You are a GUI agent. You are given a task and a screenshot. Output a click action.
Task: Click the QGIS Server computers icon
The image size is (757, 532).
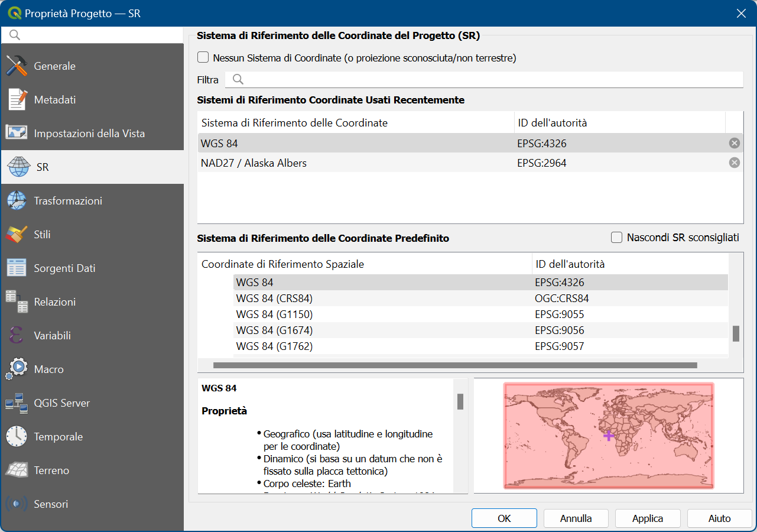tap(17, 403)
